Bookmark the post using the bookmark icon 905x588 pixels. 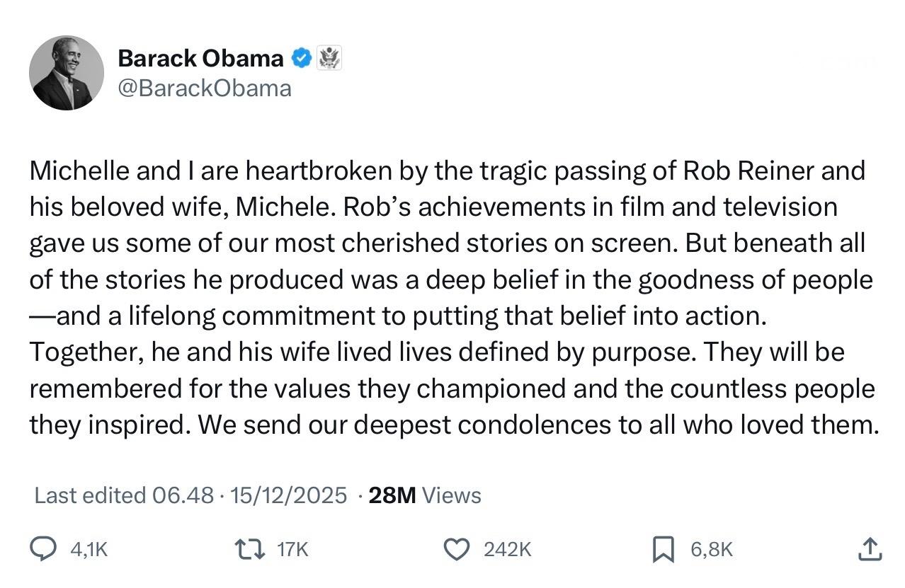pos(662,550)
